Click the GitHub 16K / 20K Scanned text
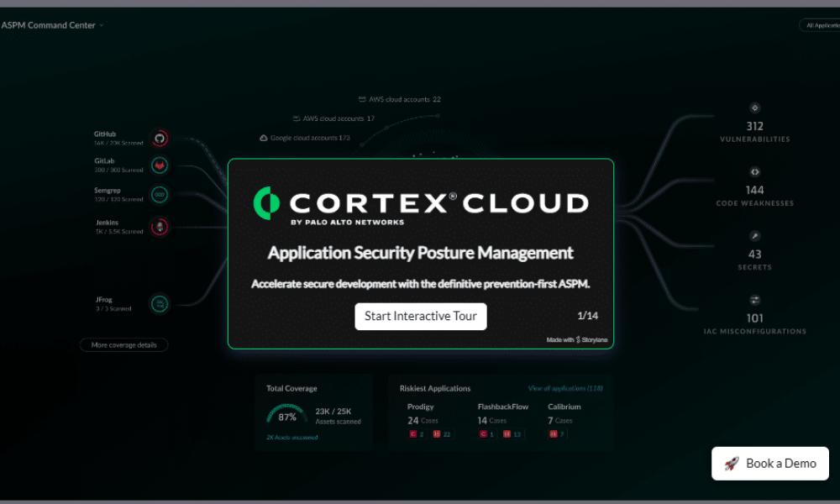Image resolution: width=840 pixels, height=504 pixels. pos(119,143)
